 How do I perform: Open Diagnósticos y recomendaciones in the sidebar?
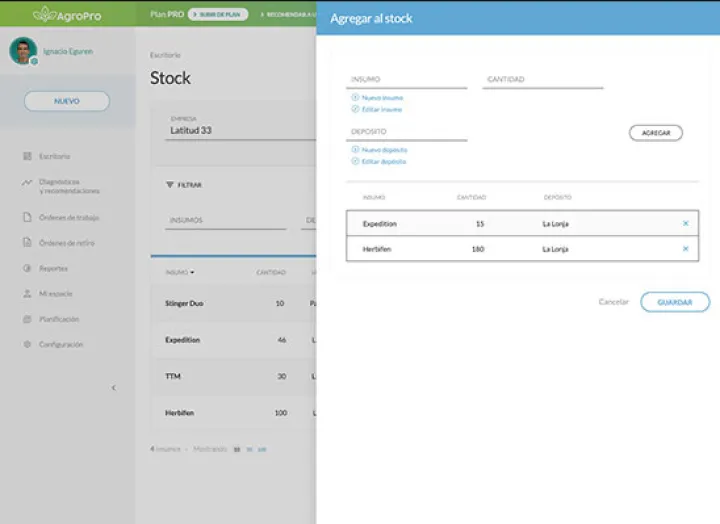[69, 186]
